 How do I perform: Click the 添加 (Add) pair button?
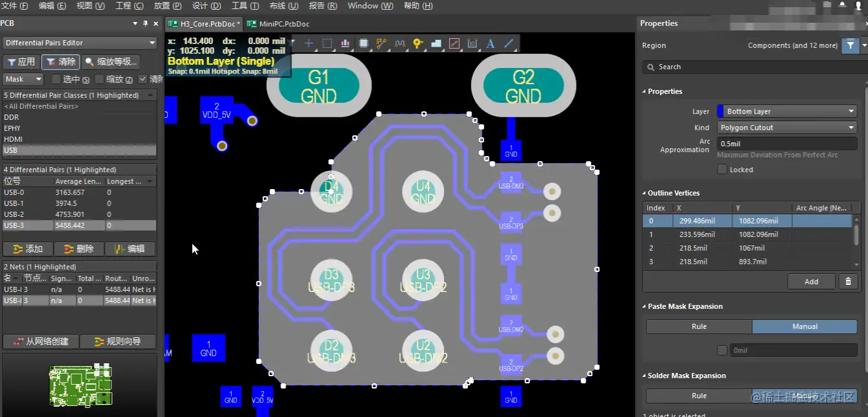coord(27,249)
